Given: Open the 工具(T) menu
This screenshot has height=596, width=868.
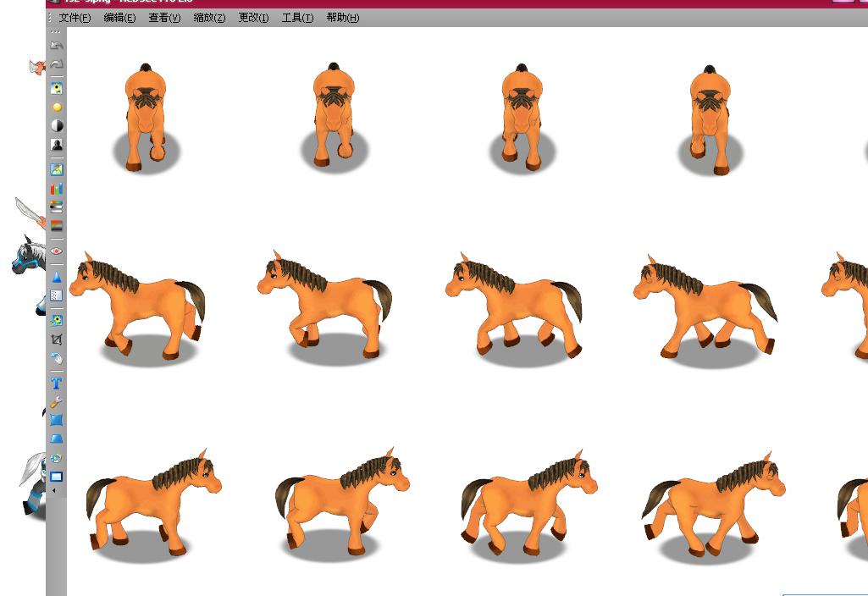Looking at the screenshot, I should pyautogui.click(x=297, y=18).
